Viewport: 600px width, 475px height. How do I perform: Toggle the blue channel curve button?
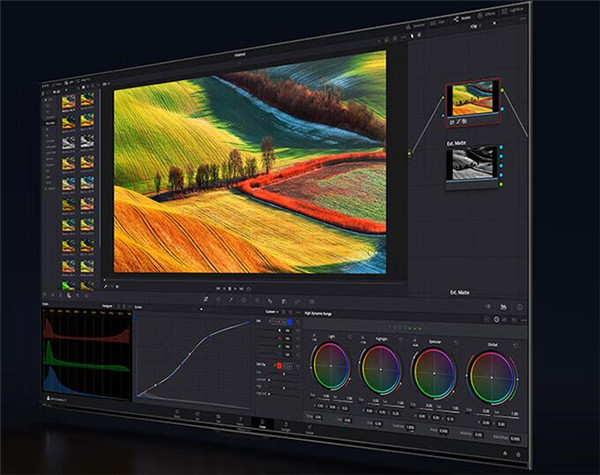pos(290,322)
